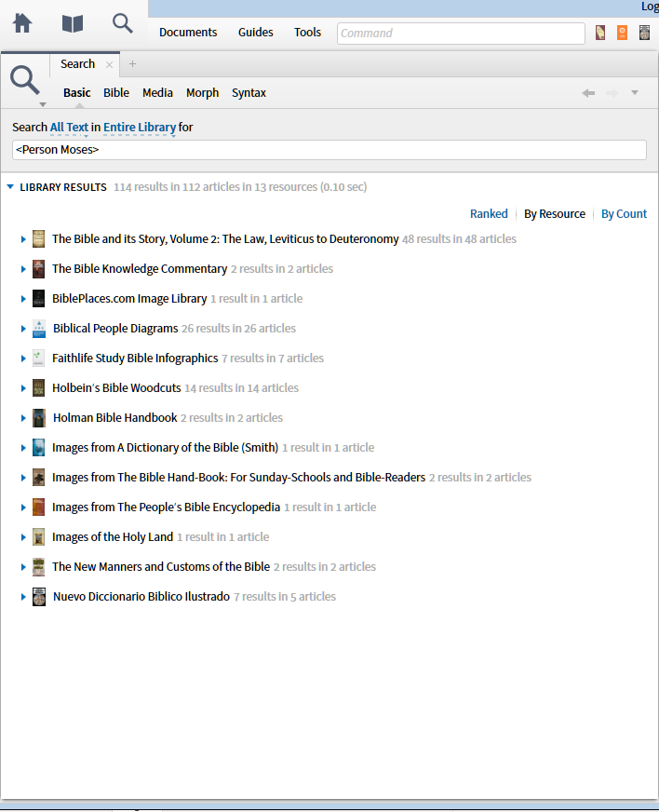Image resolution: width=659 pixels, height=812 pixels.
Task: Expand Images from Dictionary of Bible (Smith)
Action: click(23, 448)
